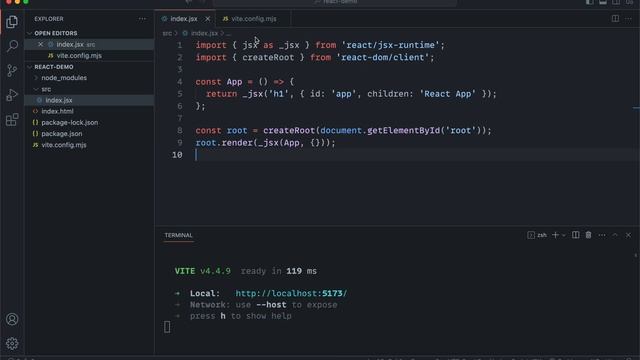The height and width of the screenshot is (360, 640).
Task: Open index.html in the file tree
Action: pyautogui.click(x=57, y=111)
